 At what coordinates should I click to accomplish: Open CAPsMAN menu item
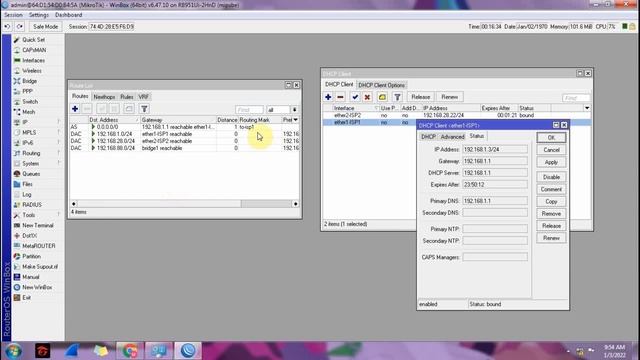(34, 50)
